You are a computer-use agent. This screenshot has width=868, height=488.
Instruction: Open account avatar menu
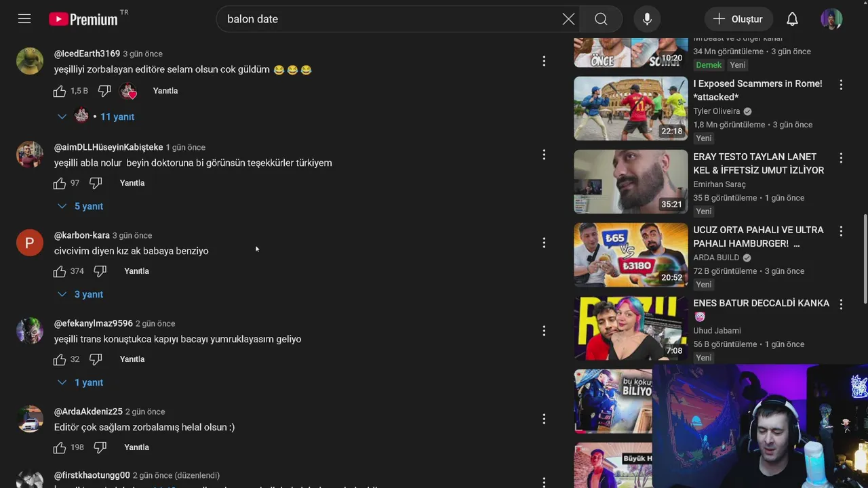pyautogui.click(x=831, y=19)
